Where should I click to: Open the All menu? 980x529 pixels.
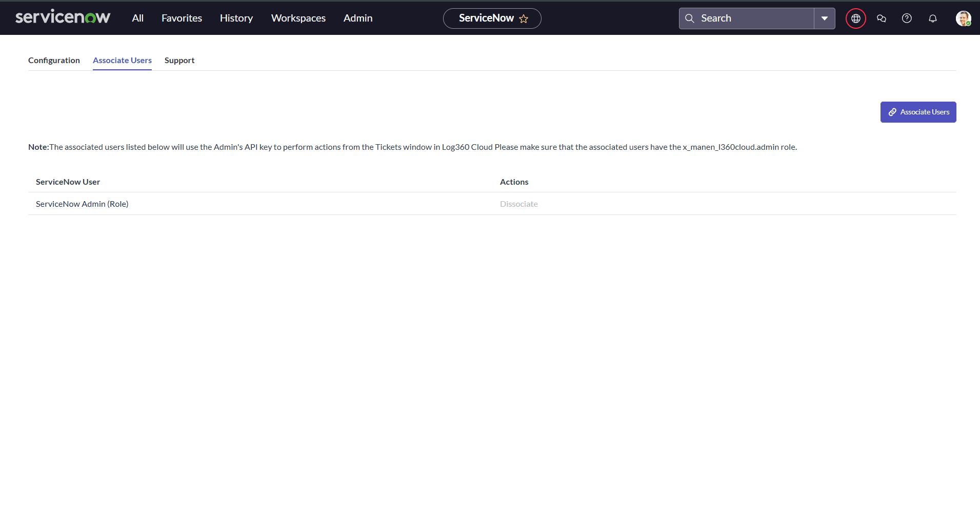tap(137, 18)
